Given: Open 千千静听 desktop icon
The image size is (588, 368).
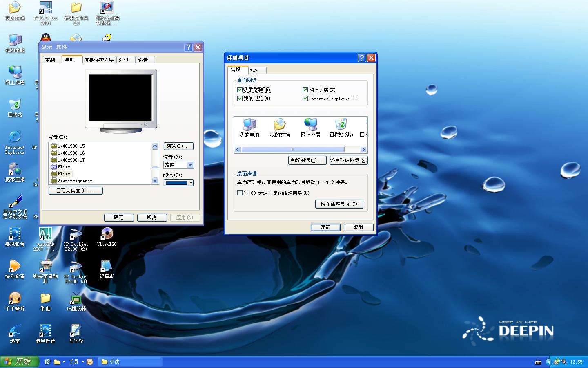Looking at the screenshot, I should tap(15, 301).
